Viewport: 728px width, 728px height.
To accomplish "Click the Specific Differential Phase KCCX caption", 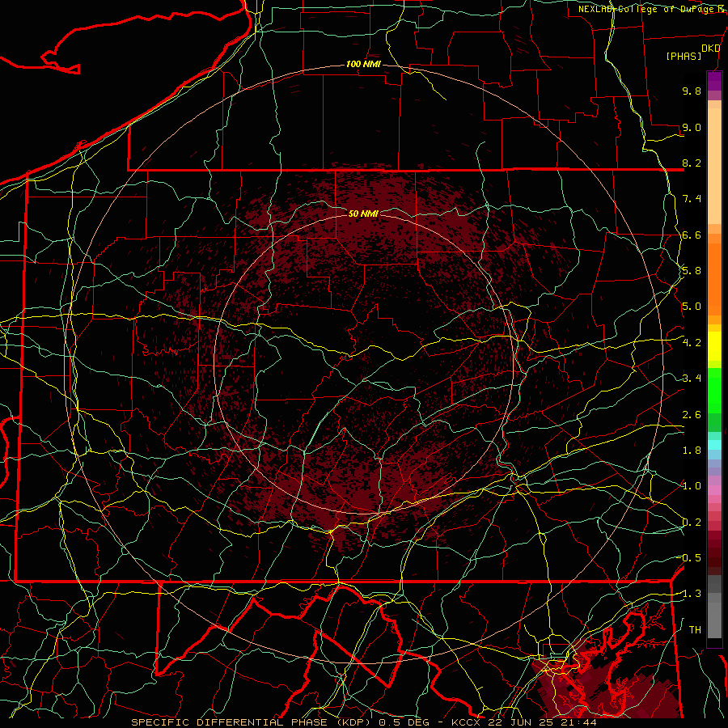I will 363,722.
